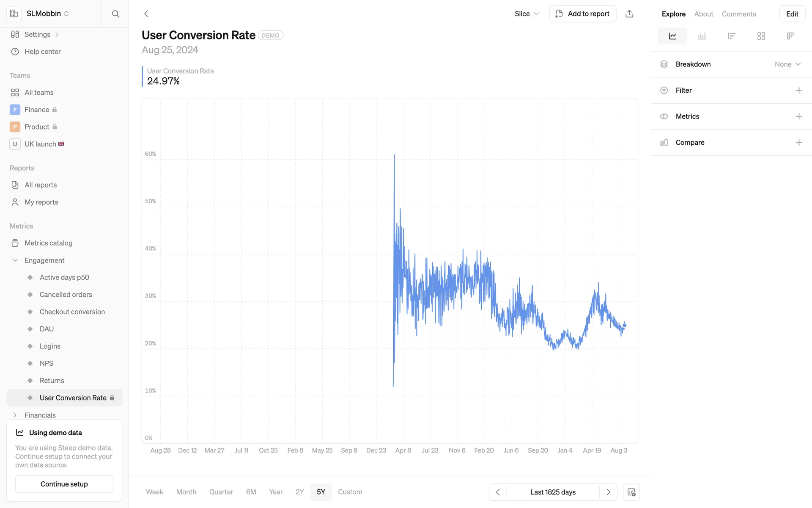812x508 pixels.
Task: Click the Add to report button
Action: coord(582,14)
